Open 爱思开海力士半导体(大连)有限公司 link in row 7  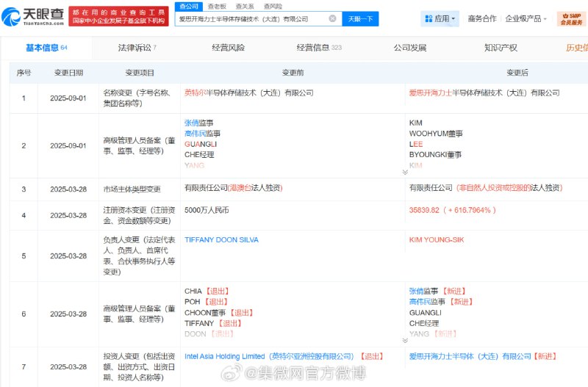click(x=470, y=356)
